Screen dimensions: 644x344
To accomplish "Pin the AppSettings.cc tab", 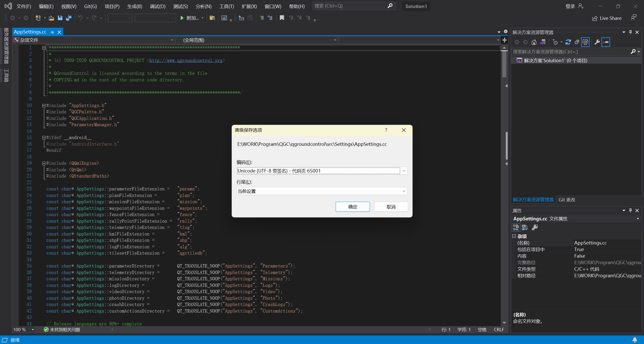I will pyautogui.click(x=52, y=32).
